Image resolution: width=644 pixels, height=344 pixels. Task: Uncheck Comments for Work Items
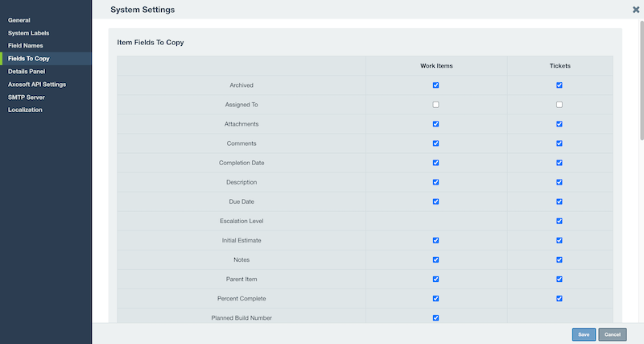(x=436, y=143)
